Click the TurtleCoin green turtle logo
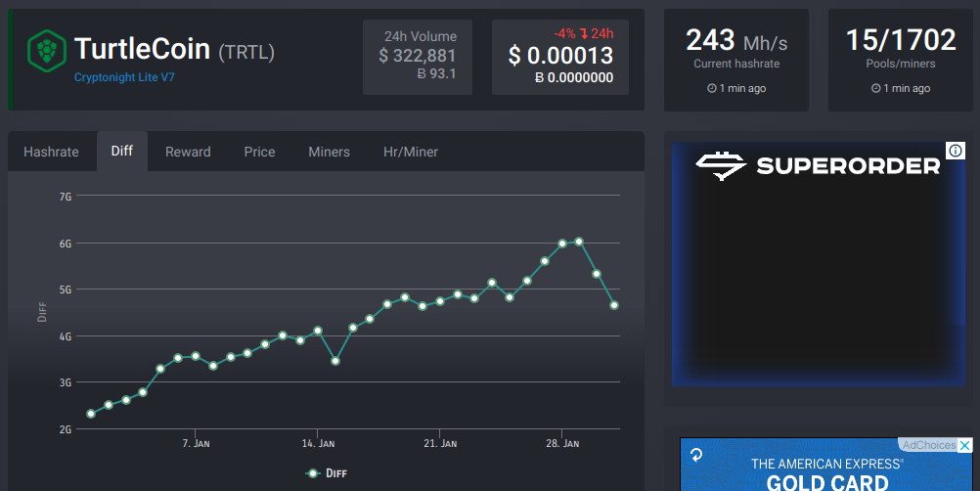 coord(47,51)
